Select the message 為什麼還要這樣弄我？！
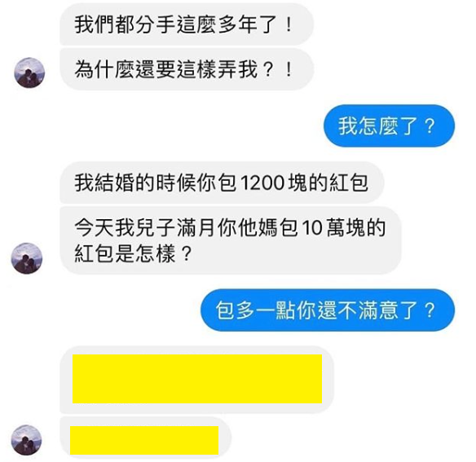The image size is (476, 462). coord(187,69)
